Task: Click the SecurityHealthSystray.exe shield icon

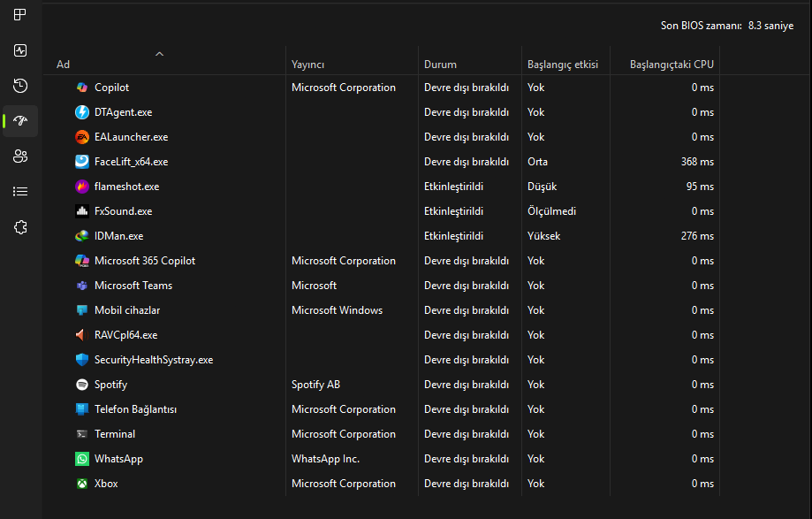Action: click(82, 360)
